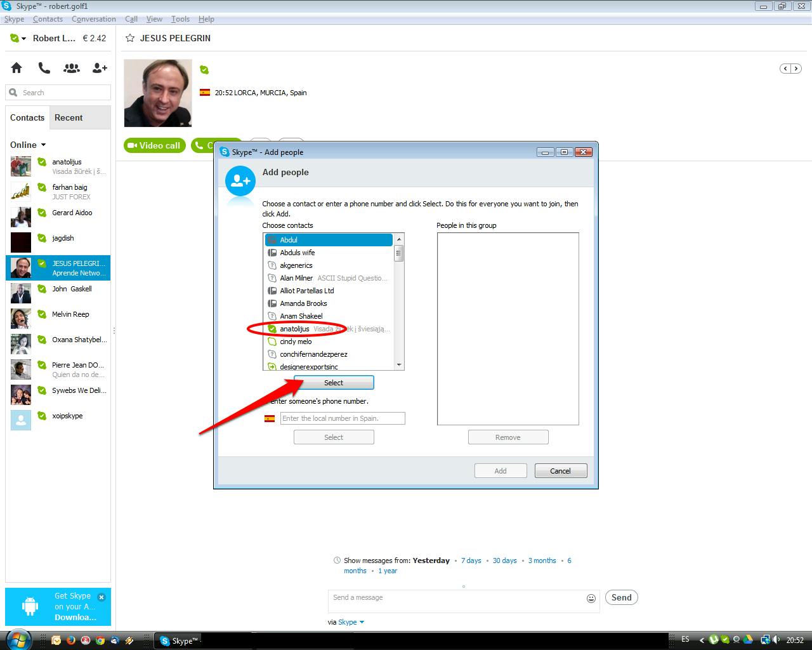Open the Conversation menu
Screen dimensions: 812x650
pos(94,19)
